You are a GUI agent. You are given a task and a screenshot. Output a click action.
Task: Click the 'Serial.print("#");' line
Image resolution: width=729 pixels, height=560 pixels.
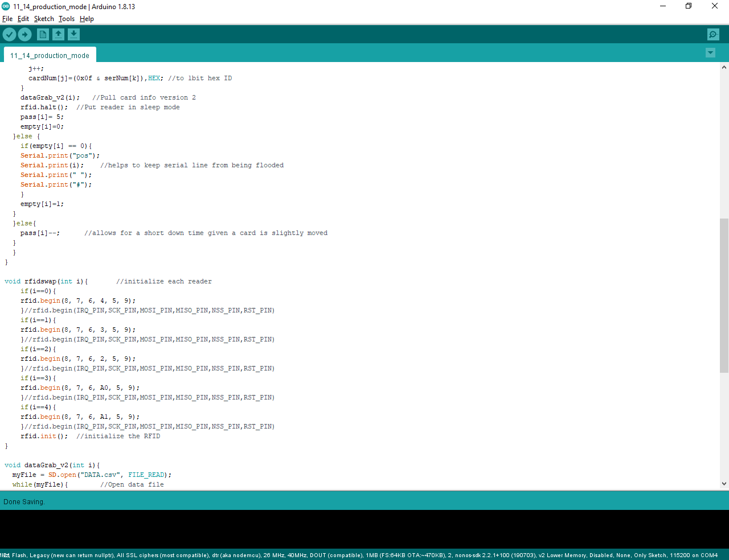coord(56,184)
